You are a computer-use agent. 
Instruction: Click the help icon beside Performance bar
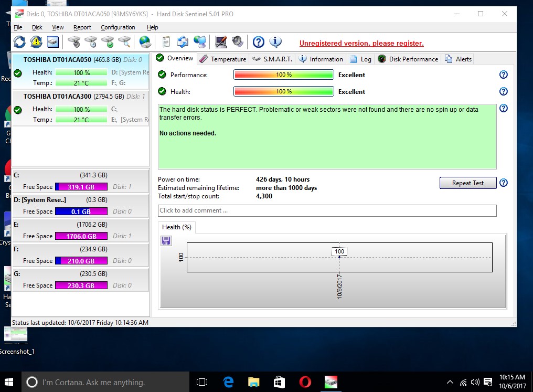(504, 75)
